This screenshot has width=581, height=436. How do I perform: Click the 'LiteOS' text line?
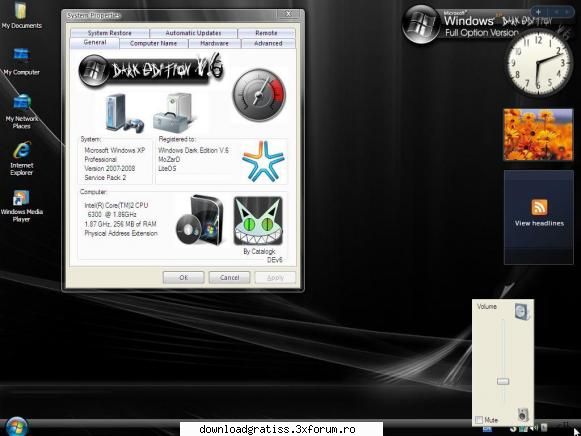coord(167,169)
